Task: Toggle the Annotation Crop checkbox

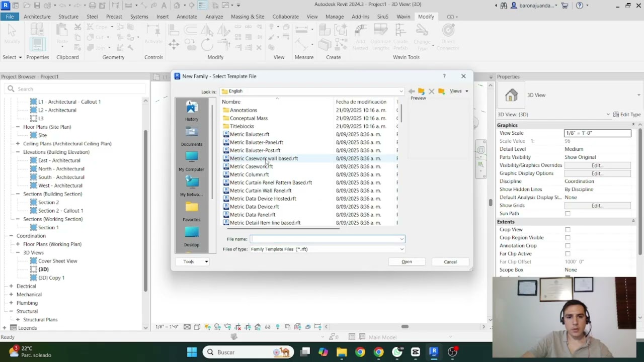Action: click(x=568, y=246)
